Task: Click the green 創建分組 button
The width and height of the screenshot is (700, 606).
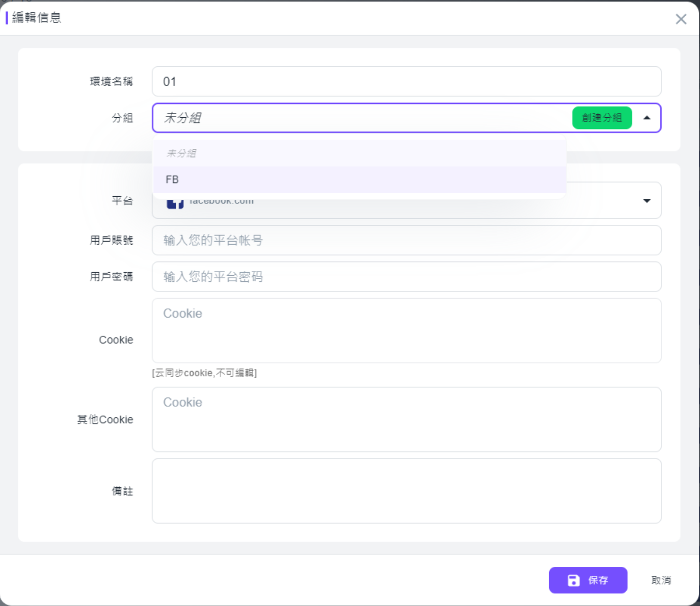Action: 602,118
